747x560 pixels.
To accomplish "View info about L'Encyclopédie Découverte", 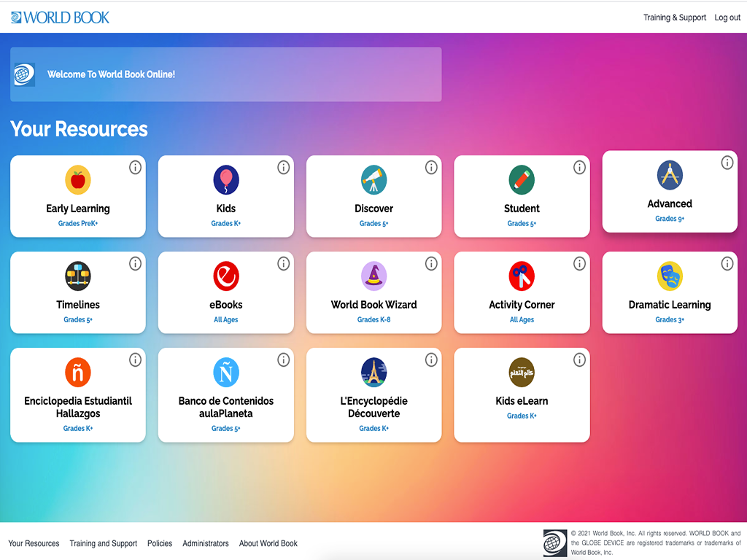I will pyautogui.click(x=431, y=360).
